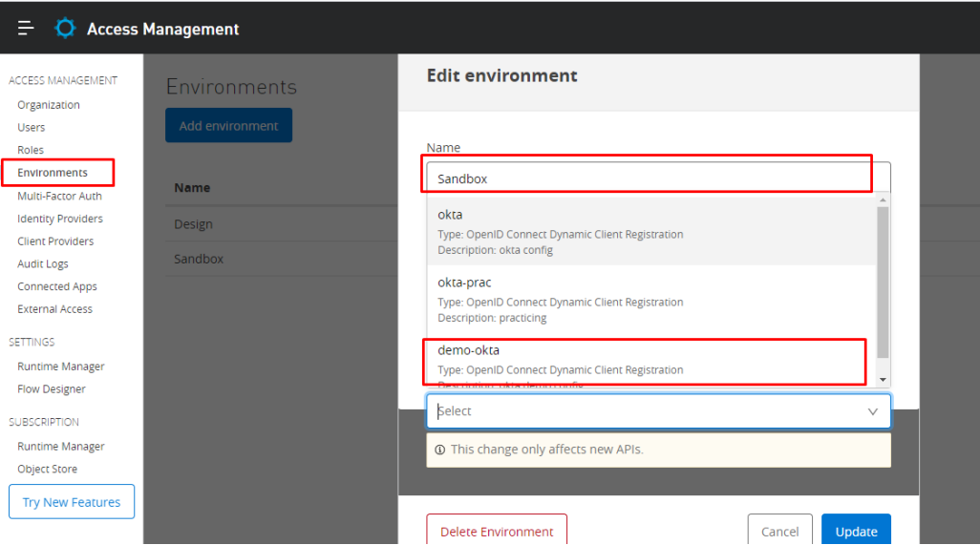Click the Access Management gear logo
The image size is (980, 545).
tap(65, 28)
